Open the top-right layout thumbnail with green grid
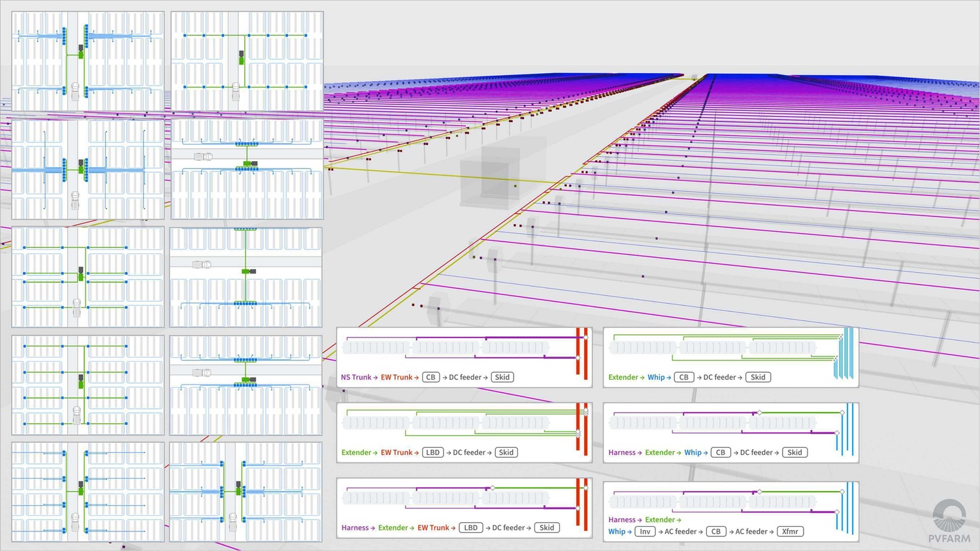980x551 pixels. tap(247, 61)
